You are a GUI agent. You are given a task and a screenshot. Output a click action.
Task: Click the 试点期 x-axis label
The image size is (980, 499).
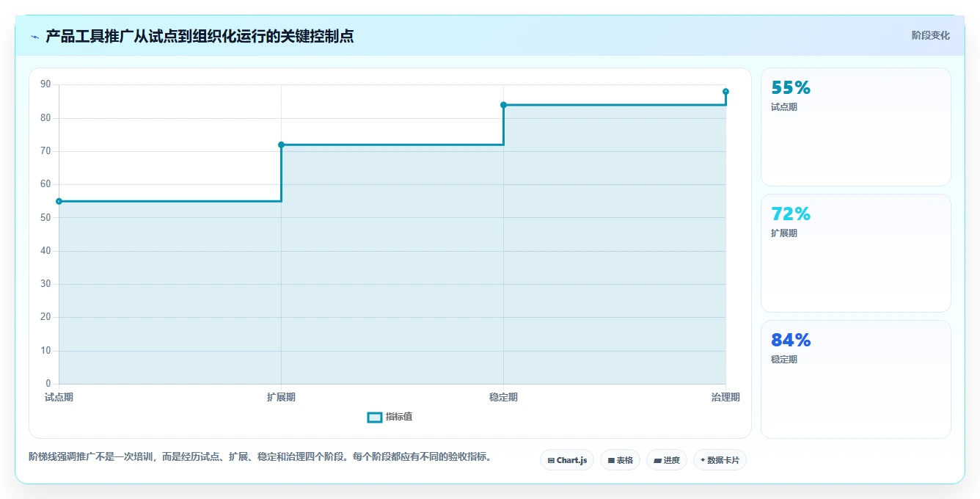point(59,397)
